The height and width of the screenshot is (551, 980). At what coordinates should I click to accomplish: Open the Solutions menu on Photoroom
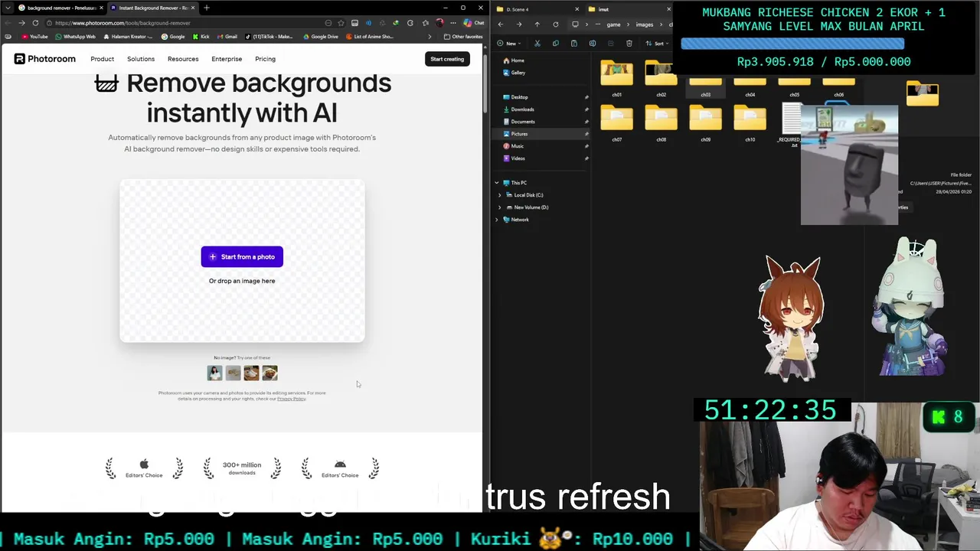(141, 59)
